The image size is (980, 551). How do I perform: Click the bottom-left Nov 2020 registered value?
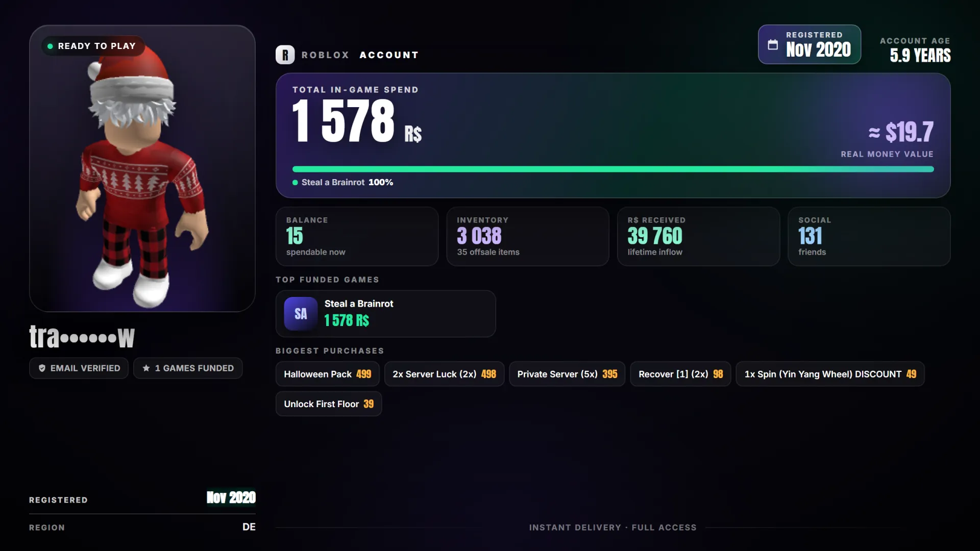coord(231,497)
